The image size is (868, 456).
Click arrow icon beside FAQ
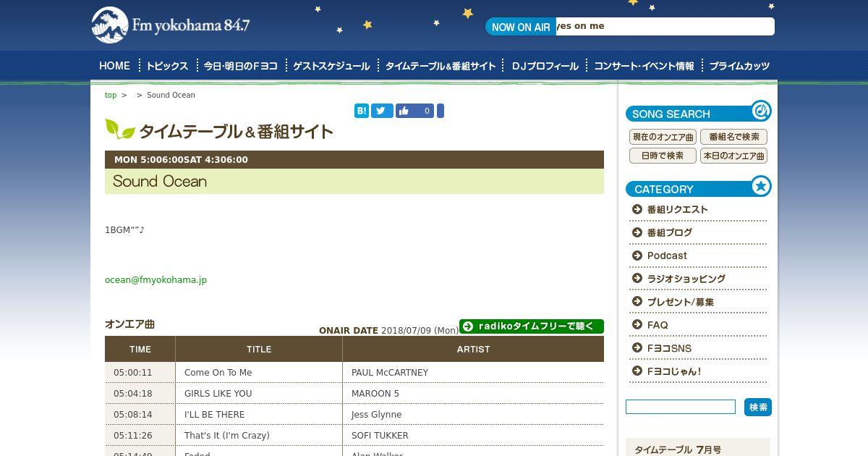pyautogui.click(x=637, y=325)
